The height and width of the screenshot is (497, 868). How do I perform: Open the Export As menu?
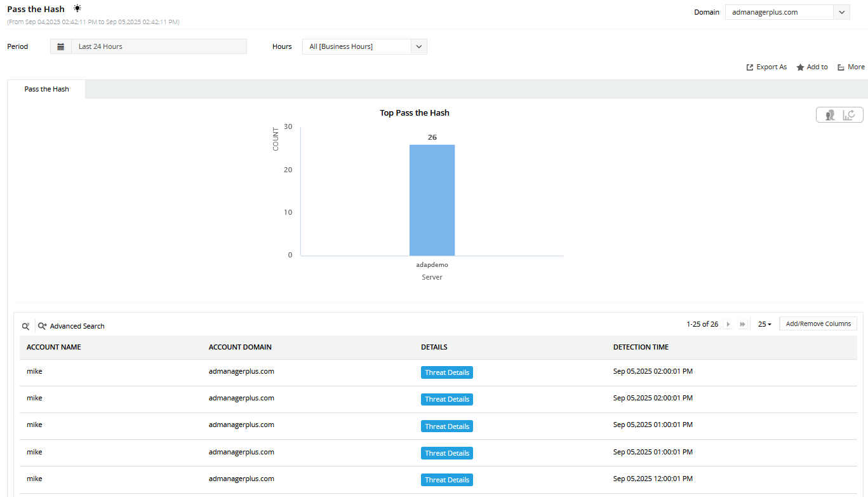click(766, 67)
